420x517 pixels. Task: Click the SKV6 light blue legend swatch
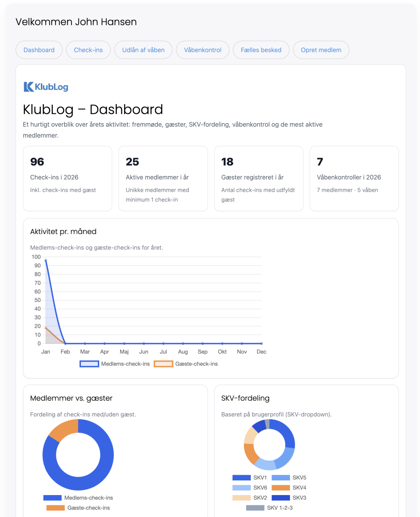(241, 488)
